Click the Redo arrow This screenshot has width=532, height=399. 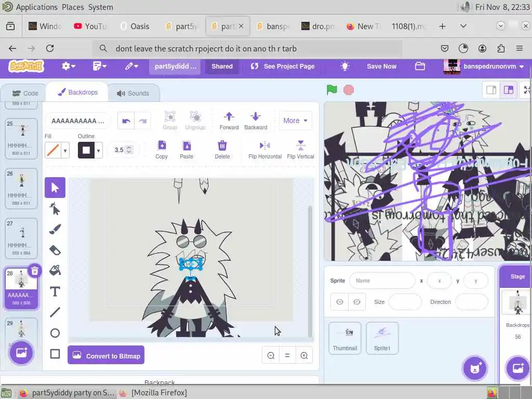coord(143,121)
